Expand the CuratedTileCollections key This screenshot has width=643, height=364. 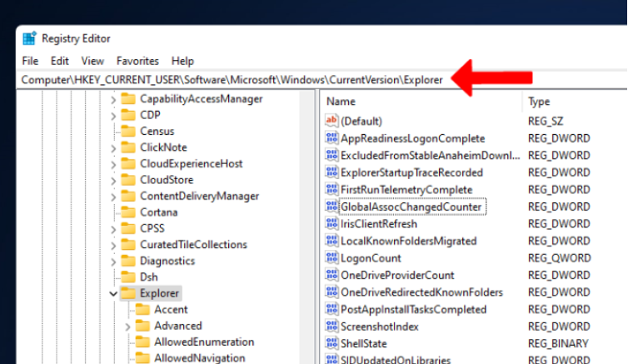[113, 246]
